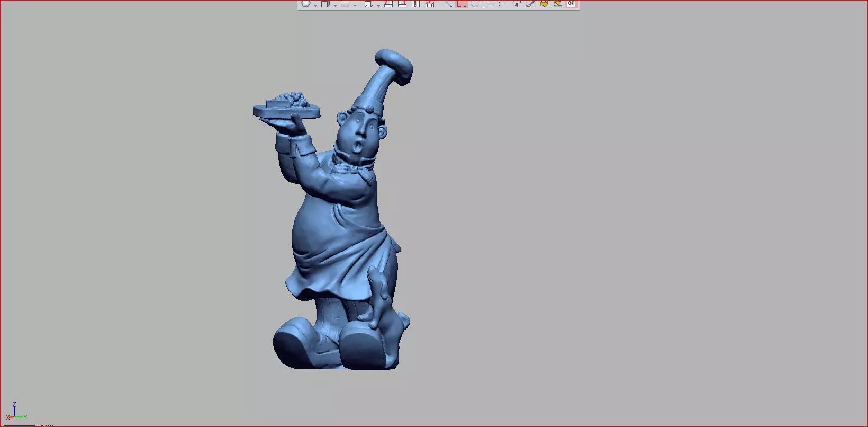The height and width of the screenshot is (427, 868).
Task: Select the Lasso freehand selection tool
Action: pyautogui.click(x=502, y=4)
